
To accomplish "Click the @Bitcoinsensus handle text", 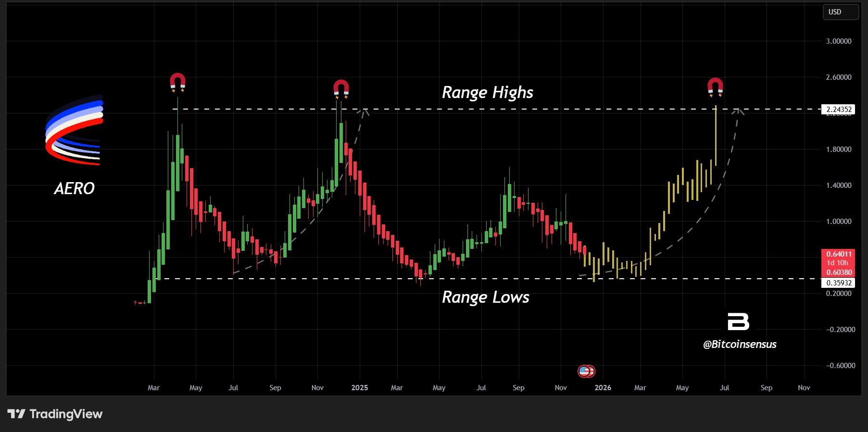I will coord(740,344).
